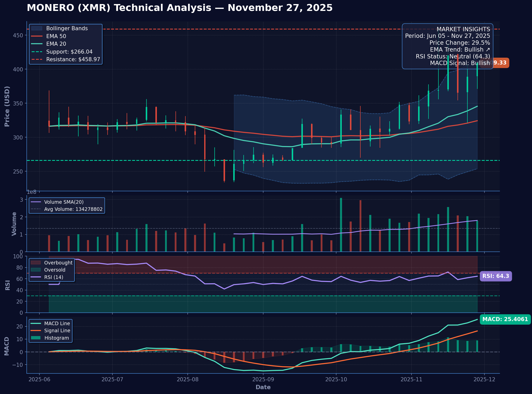
Task: Click the Support $266.04 legend entry
Action: coord(69,52)
